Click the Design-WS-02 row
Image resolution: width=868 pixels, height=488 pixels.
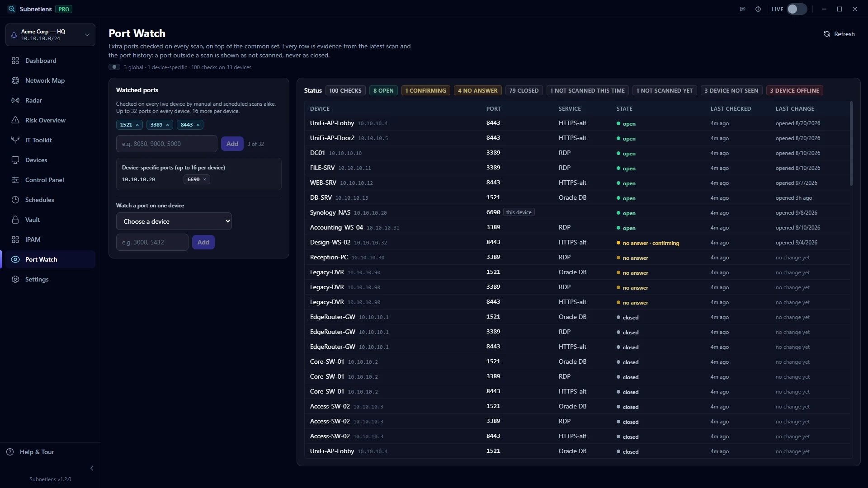pos(577,242)
